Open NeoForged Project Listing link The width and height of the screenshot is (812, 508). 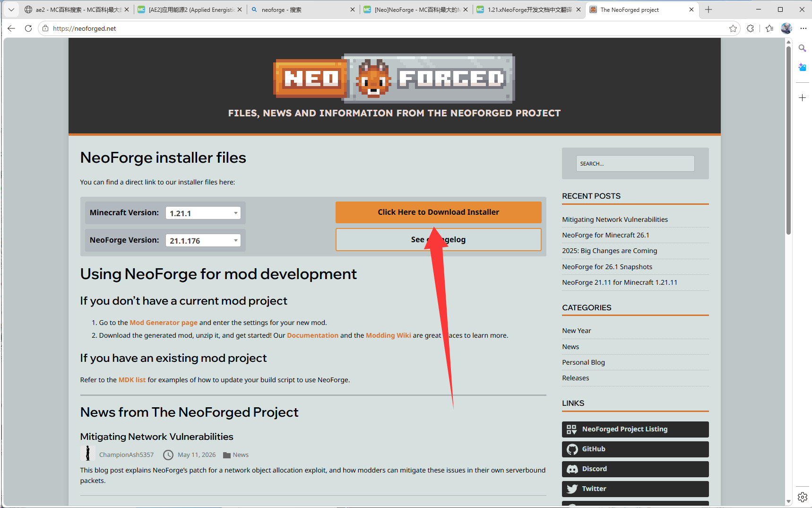[x=635, y=429]
